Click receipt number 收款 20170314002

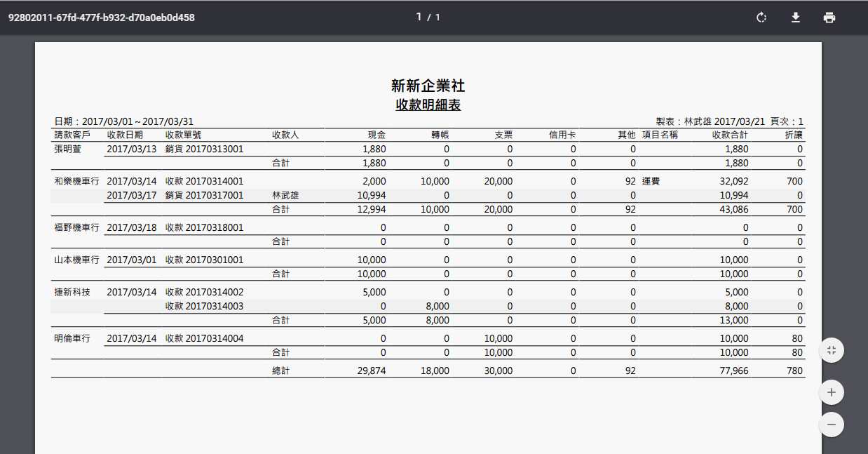205,292
